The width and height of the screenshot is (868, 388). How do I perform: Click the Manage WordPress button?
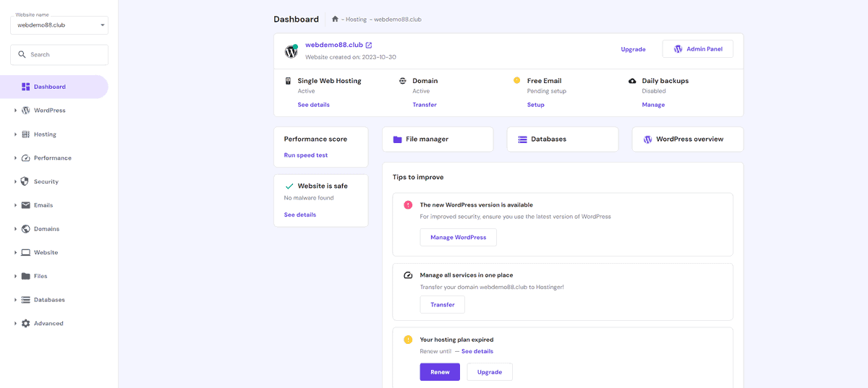point(458,237)
